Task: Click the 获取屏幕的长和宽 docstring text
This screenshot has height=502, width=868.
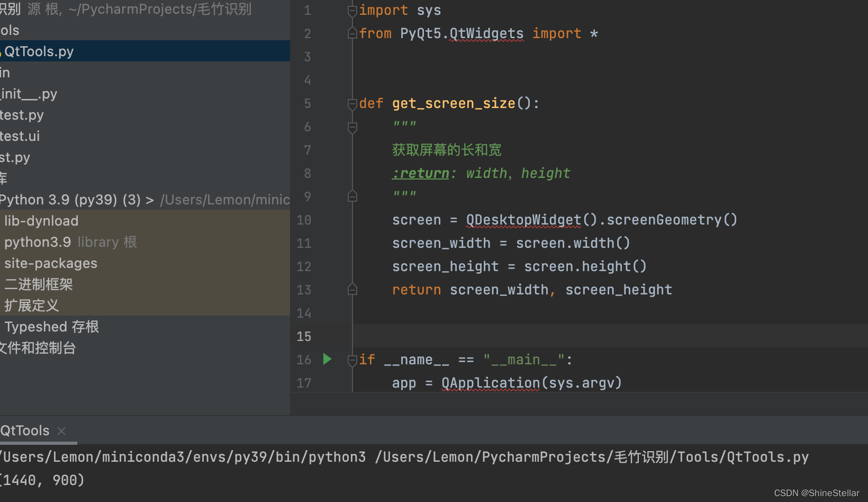Action: pos(447,150)
